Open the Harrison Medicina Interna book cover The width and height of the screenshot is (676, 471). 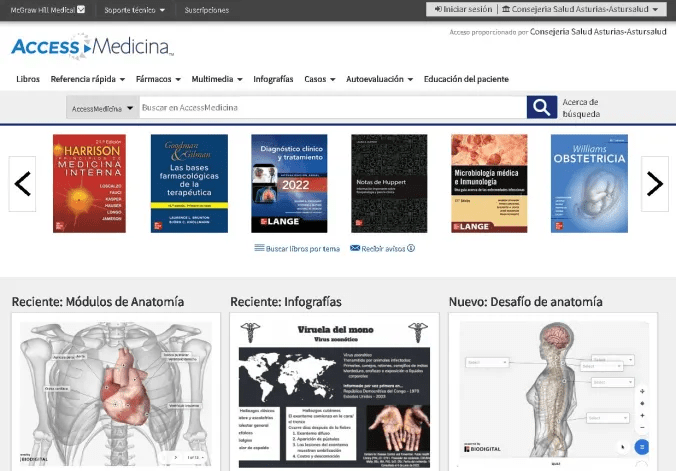pos(90,184)
